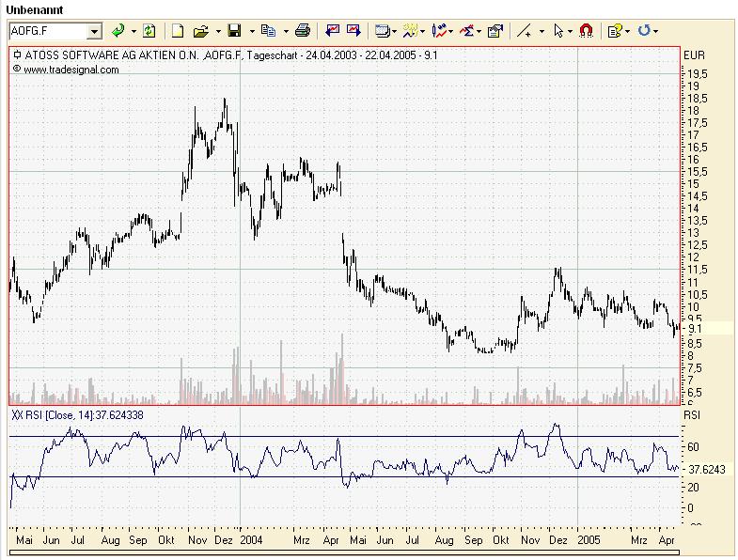Viewport: 738px width, 560px height.
Task: Open dropdown arrow beside the window layout icon
Action: 394,32
